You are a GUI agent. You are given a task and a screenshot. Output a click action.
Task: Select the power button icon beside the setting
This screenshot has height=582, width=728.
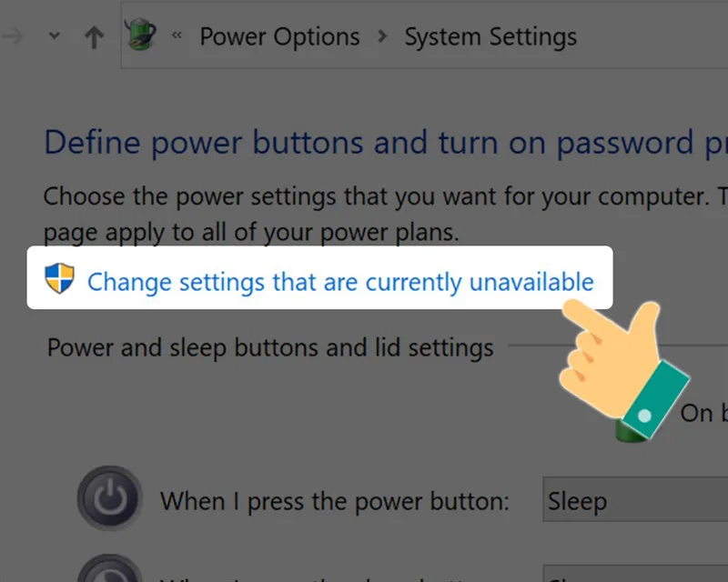pyautogui.click(x=109, y=499)
